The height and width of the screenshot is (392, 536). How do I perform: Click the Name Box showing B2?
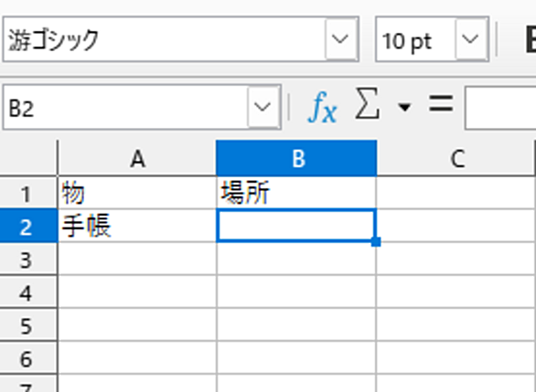click(125, 107)
